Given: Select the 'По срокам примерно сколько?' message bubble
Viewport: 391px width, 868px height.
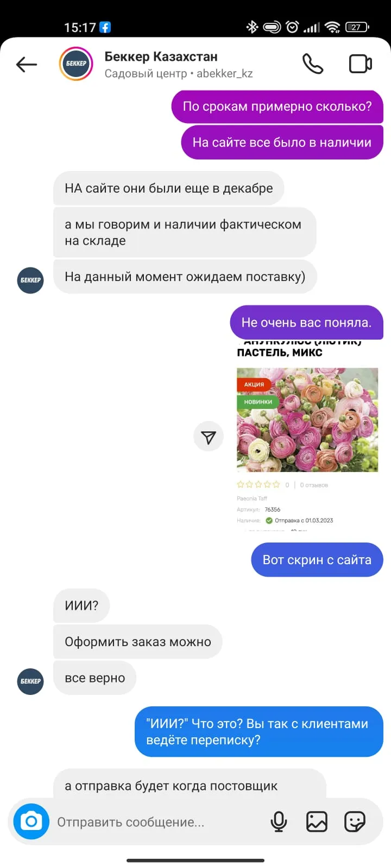Looking at the screenshot, I should pyautogui.click(x=277, y=107).
